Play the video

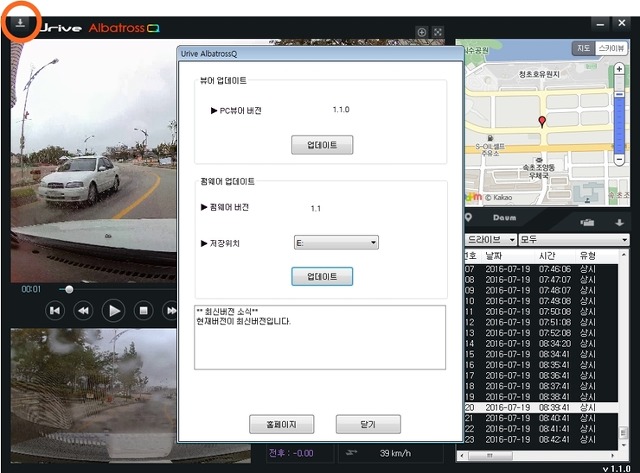113,311
